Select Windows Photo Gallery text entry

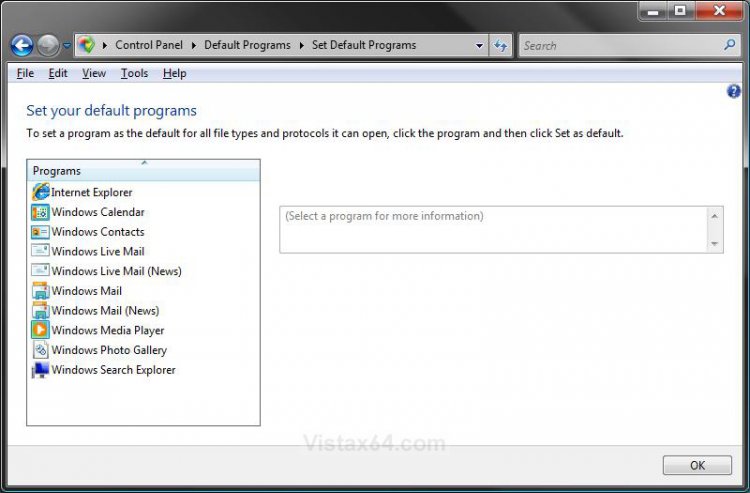[x=109, y=350]
